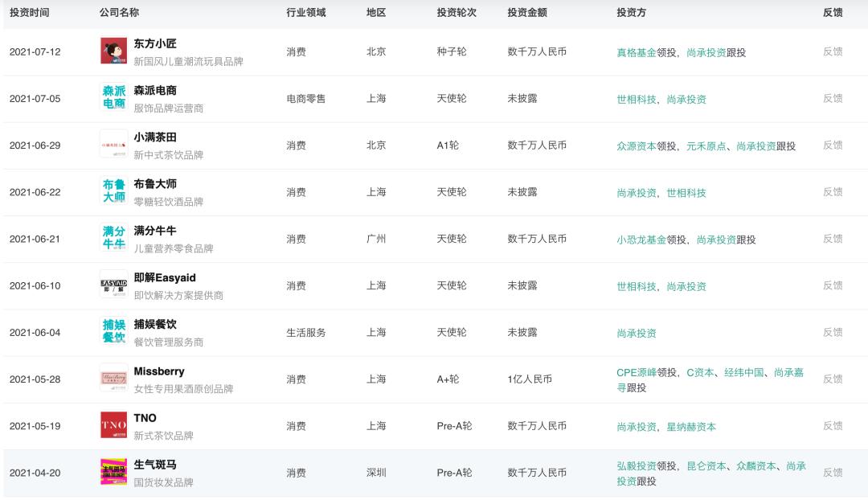Open the 弘毅投资 investor link
The height and width of the screenshot is (500, 868).
(637, 466)
